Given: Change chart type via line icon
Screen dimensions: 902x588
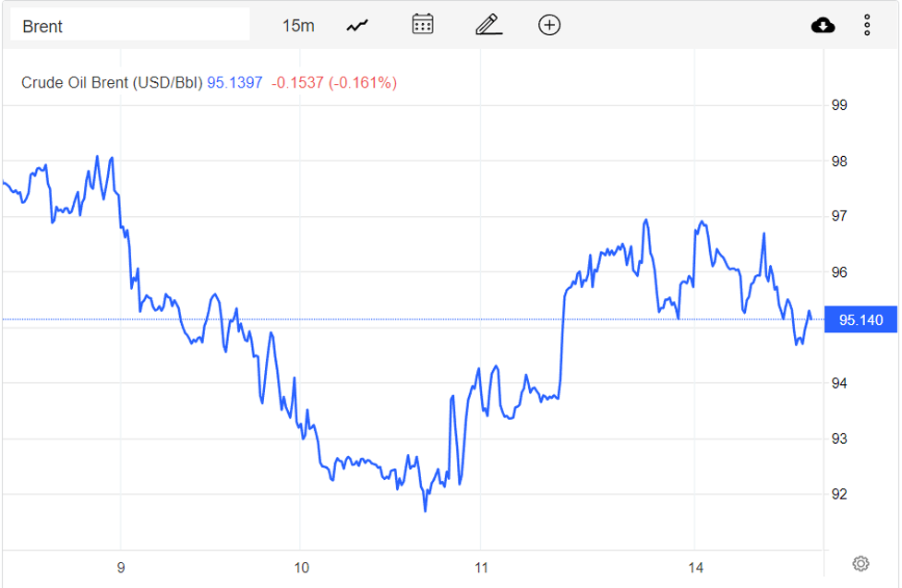Looking at the screenshot, I should coord(357,26).
